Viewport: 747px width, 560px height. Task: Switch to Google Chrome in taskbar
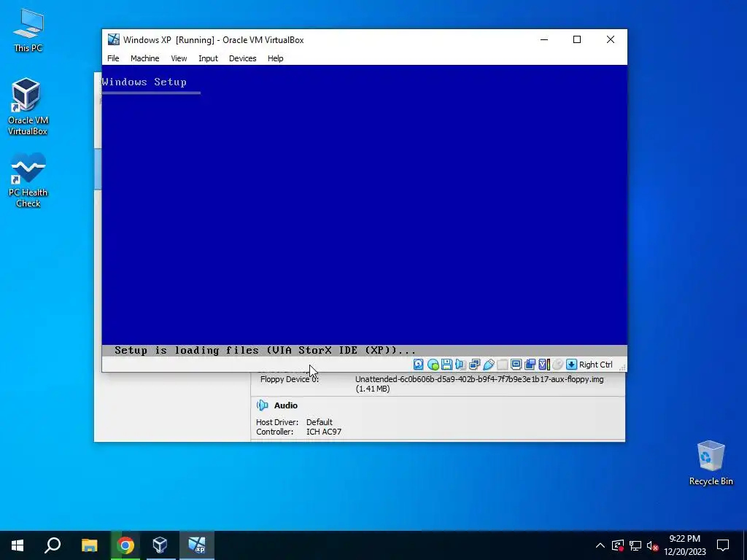click(125, 545)
